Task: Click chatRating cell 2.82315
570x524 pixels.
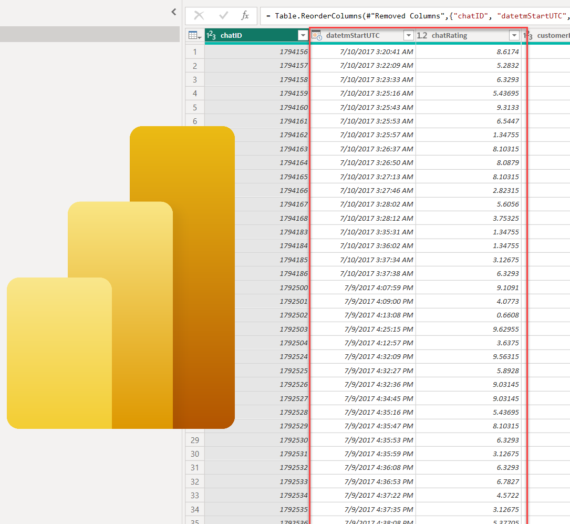Action: point(468,191)
